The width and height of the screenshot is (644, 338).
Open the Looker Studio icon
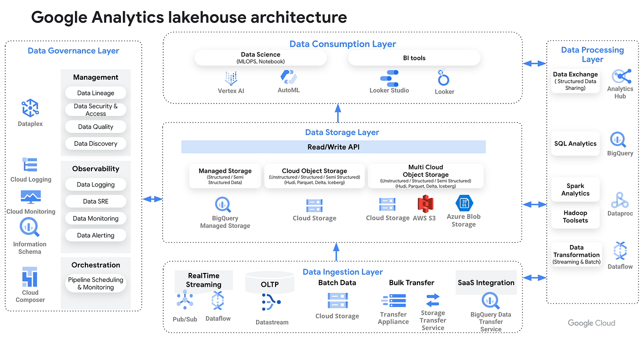coord(389,78)
